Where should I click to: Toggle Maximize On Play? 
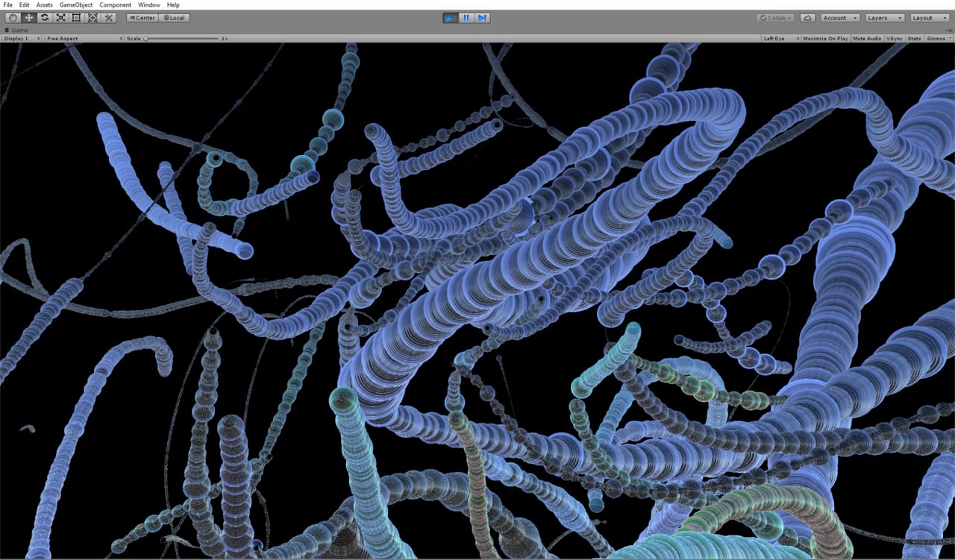point(825,38)
